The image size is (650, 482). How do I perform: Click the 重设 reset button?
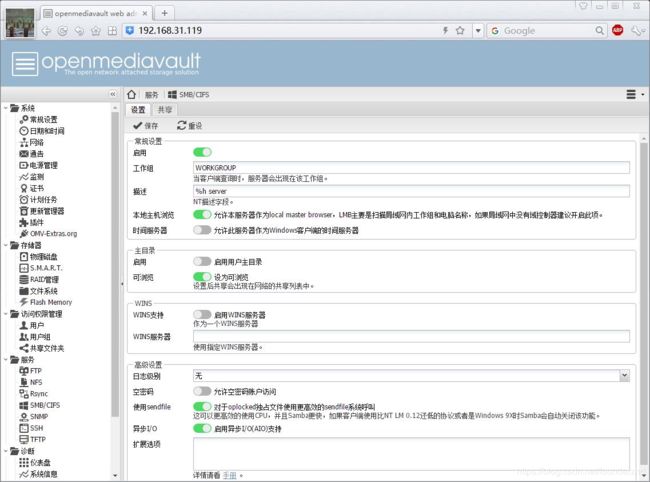pos(189,126)
